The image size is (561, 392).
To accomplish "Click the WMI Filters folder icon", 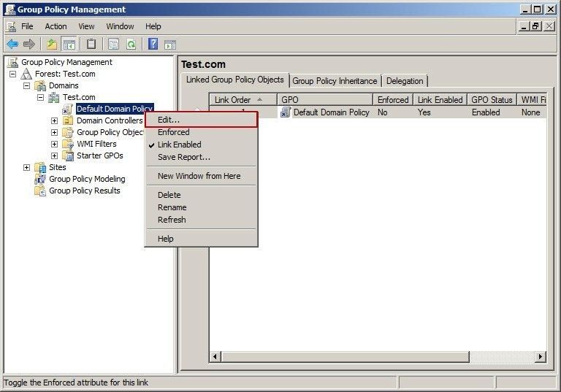I will [x=68, y=144].
